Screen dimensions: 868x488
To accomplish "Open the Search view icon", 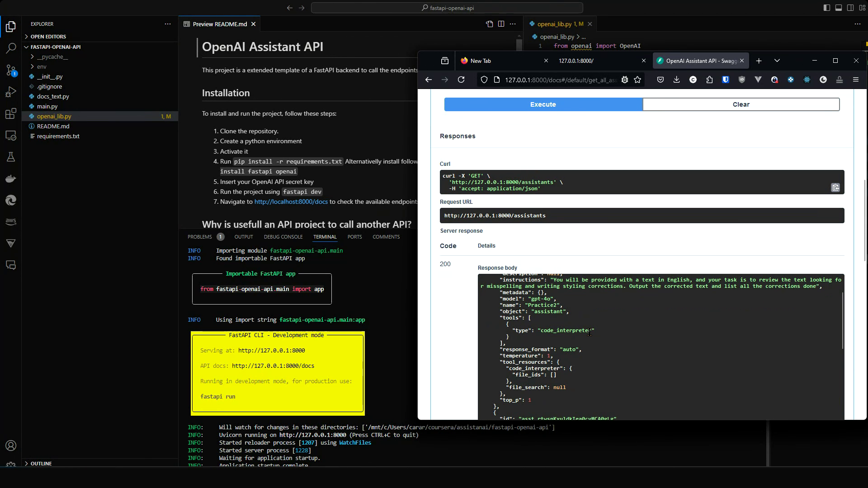I will click(x=11, y=48).
